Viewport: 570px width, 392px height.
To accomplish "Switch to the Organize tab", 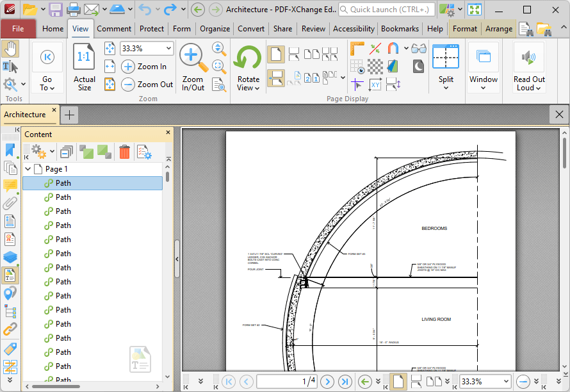I will 215,29.
